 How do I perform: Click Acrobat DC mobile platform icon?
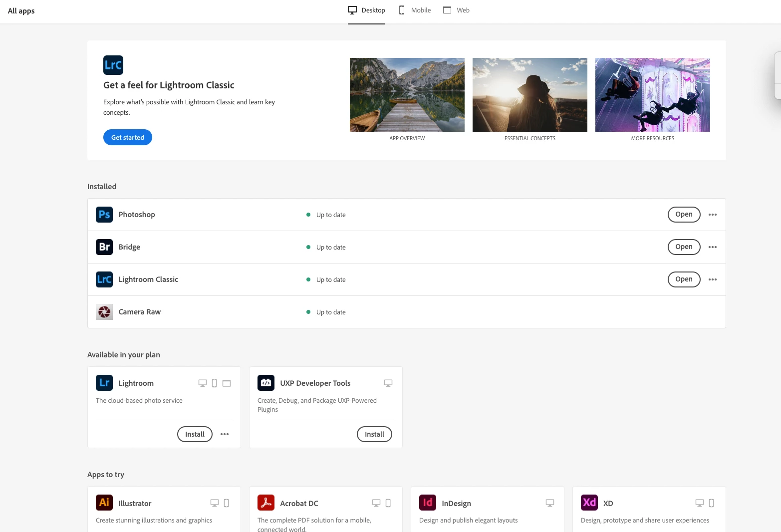[388, 503]
